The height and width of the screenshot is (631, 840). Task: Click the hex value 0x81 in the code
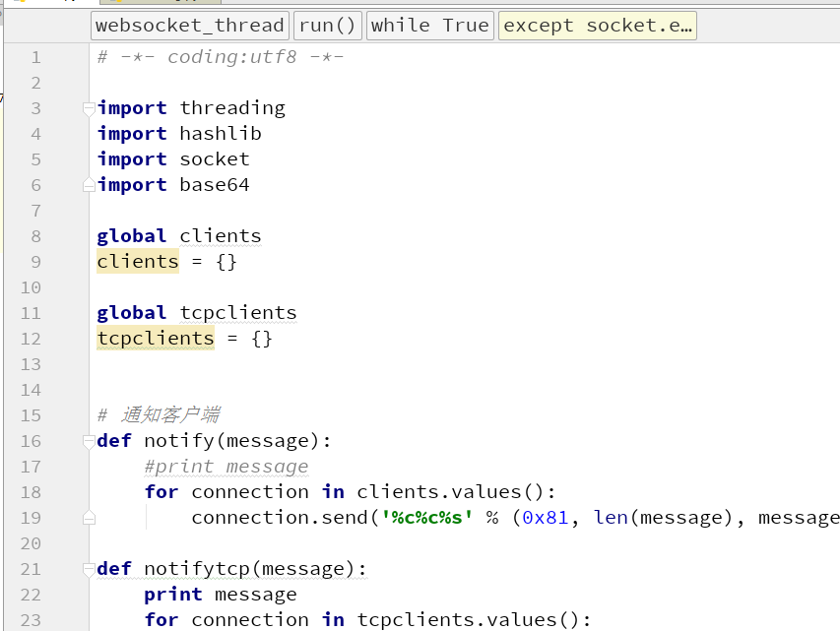click(545, 518)
